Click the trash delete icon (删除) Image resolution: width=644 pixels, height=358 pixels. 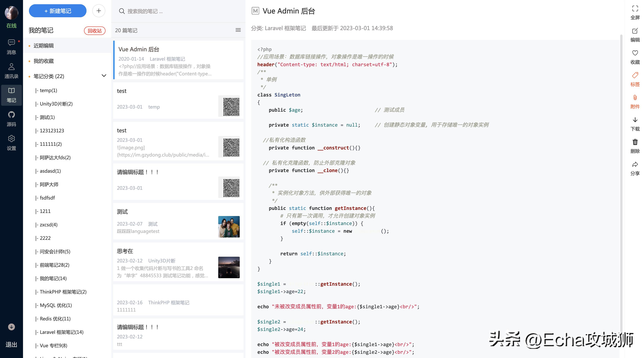tap(635, 142)
